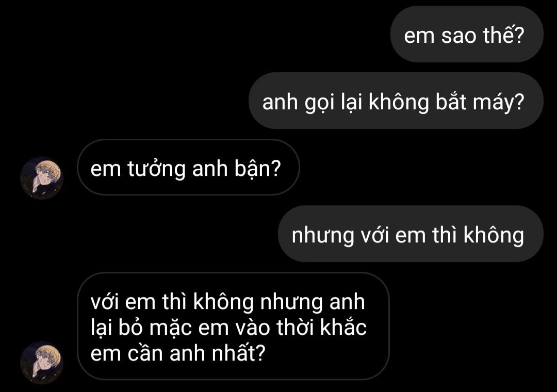Click the multi-line received message bubble
This screenshot has width=557, height=392.
[x=233, y=326]
